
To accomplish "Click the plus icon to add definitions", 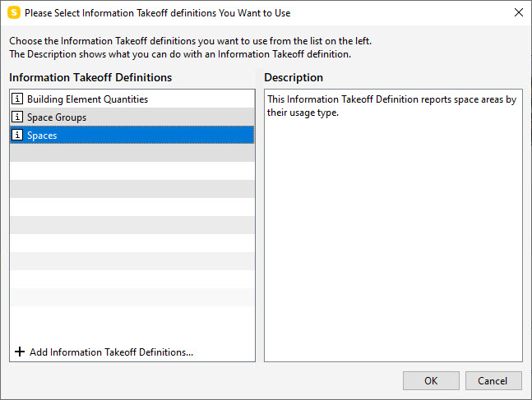I will pyautogui.click(x=20, y=352).
